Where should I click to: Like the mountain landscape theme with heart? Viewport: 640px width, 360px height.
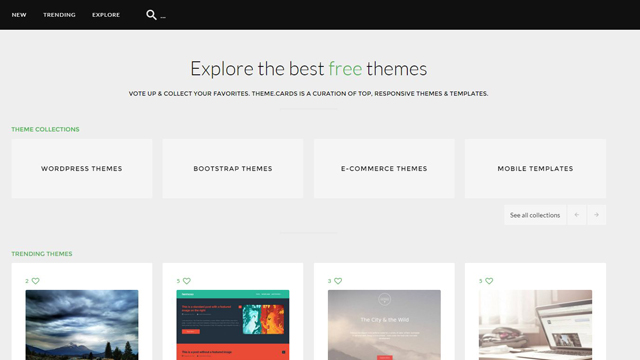[36, 281]
